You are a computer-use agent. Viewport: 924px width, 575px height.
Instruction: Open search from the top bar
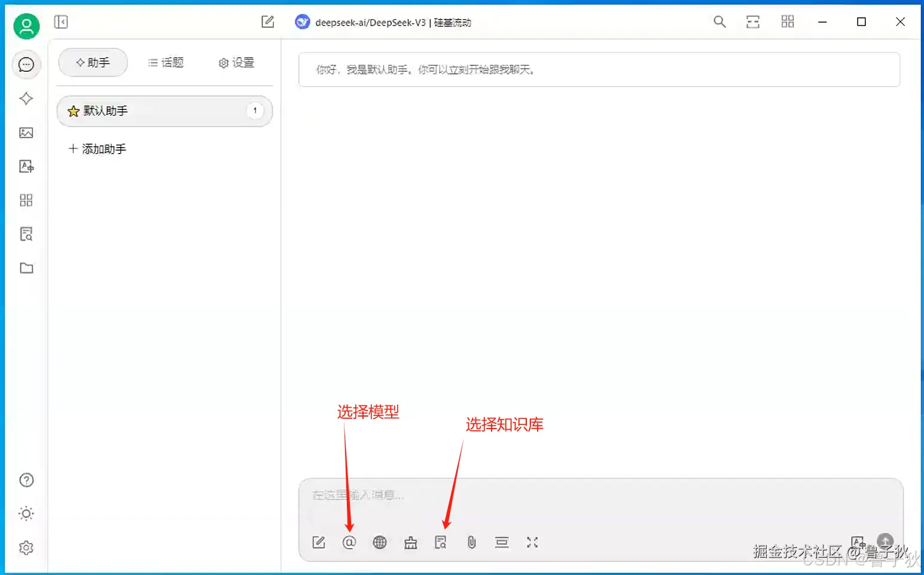tap(719, 22)
